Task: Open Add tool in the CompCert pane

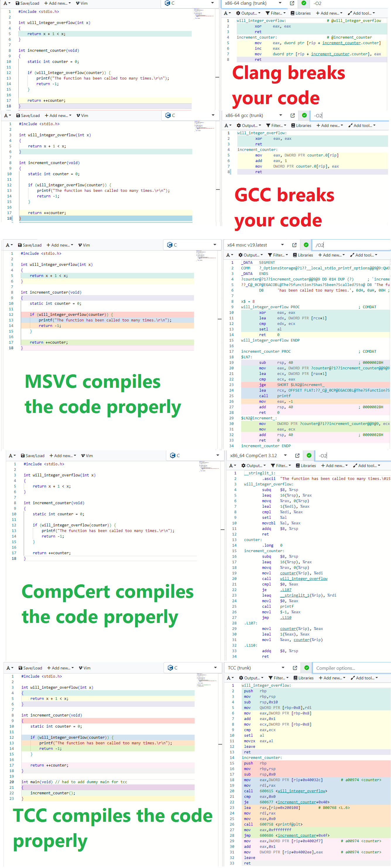Action: [x=367, y=466]
